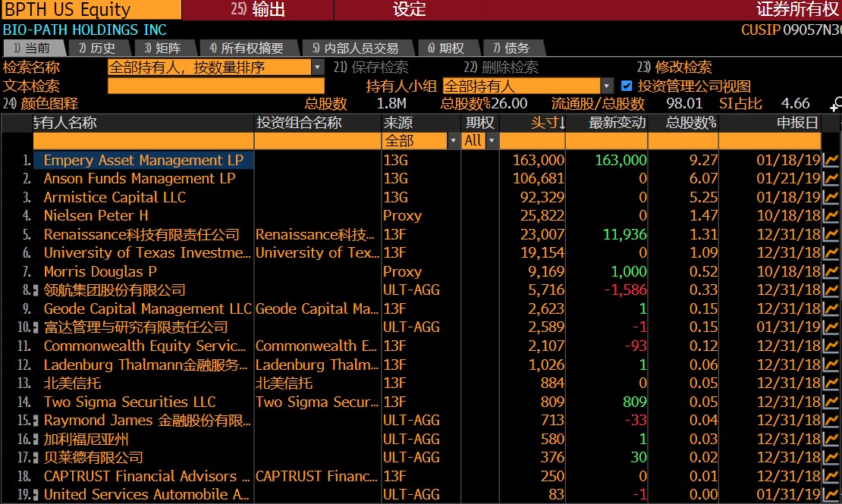Screen dimensions: 842x504
Task: Expand 领航集团股份有限公司 holder row
Action: click(36, 290)
